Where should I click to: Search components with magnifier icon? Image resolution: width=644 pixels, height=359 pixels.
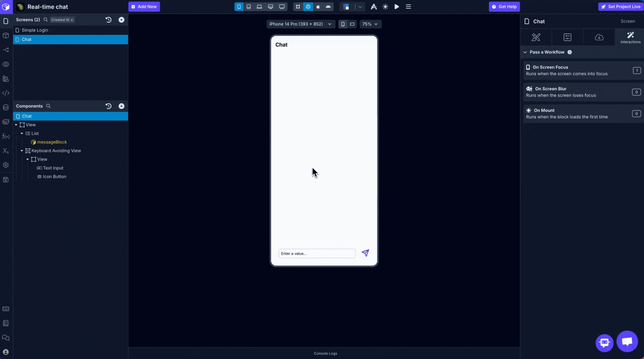[x=48, y=106]
